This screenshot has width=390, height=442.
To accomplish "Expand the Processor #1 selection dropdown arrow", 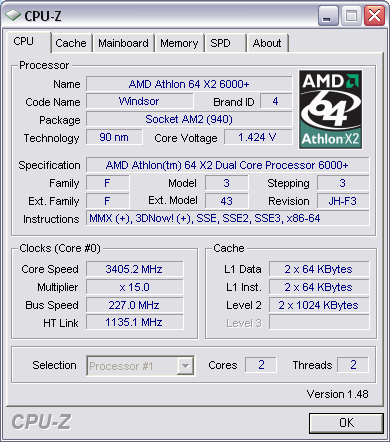I will tap(186, 366).
